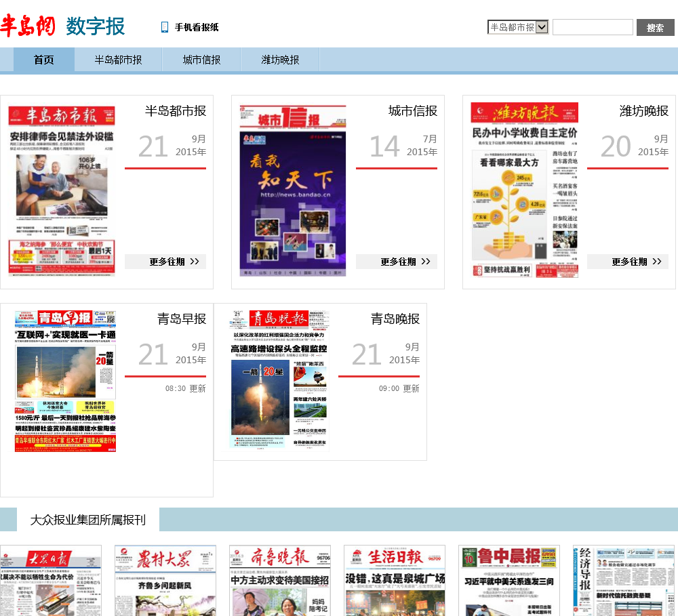This screenshot has height=616, width=678.
Task: Open the 生活日报 thumbnail
Action: (395, 581)
